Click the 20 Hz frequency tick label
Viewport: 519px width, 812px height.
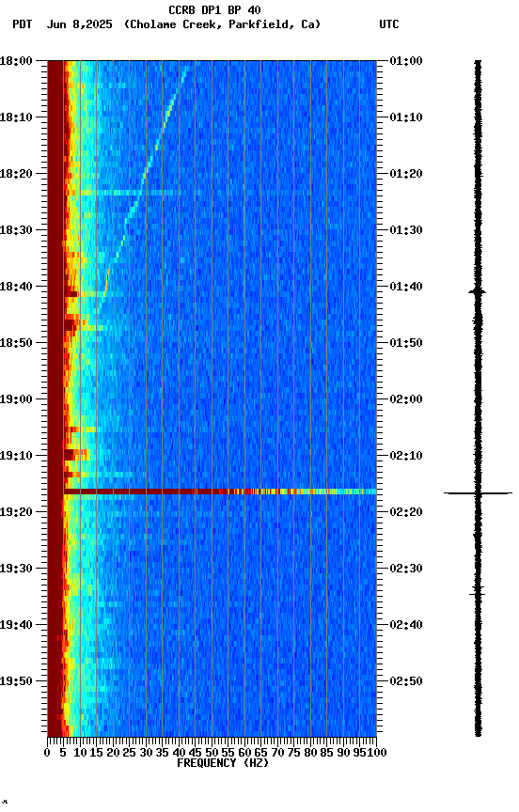click(x=113, y=753)
